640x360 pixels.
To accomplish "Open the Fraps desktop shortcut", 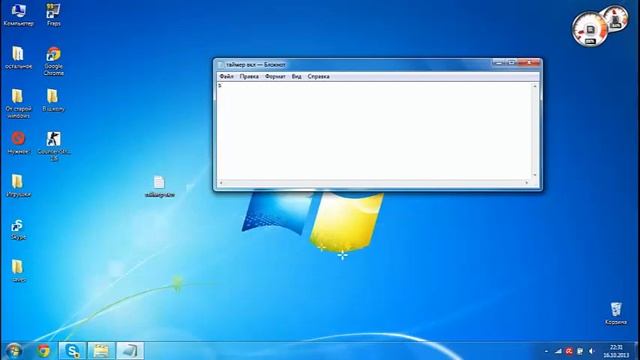I will point(53,15).
